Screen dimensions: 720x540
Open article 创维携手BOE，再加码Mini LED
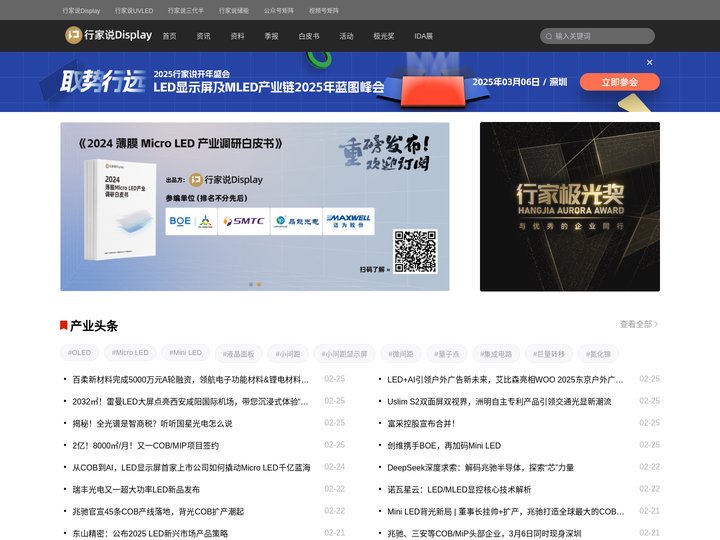[x=444, y=445]
